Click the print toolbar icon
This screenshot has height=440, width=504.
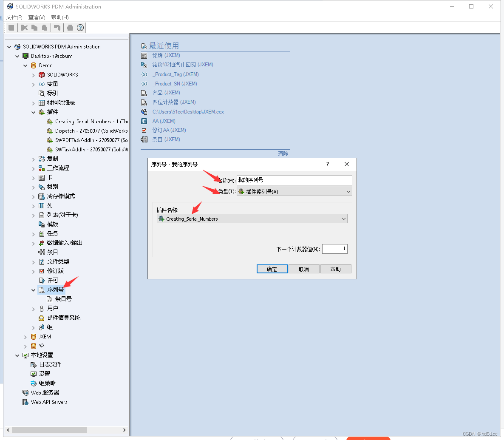[x=70, y=28]
